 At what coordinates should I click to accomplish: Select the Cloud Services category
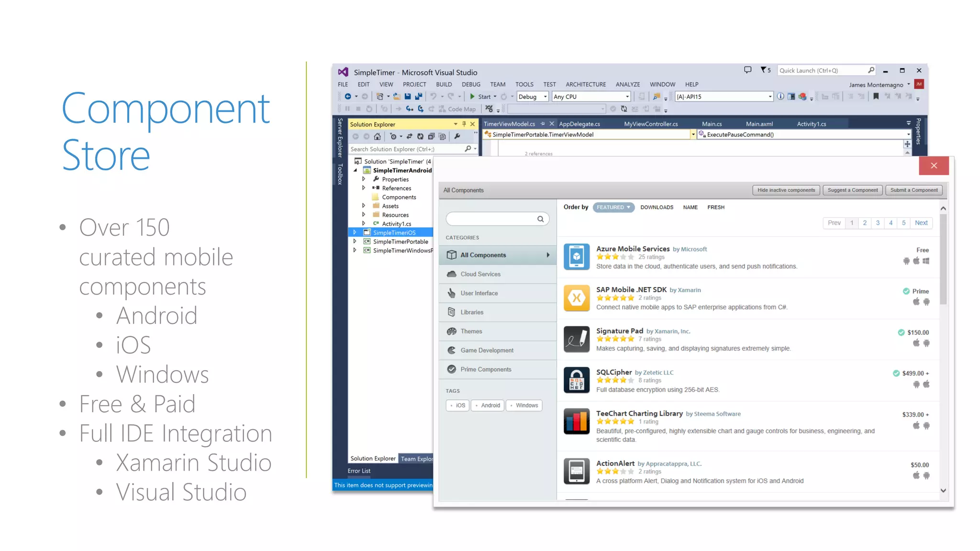coord(498,274)
